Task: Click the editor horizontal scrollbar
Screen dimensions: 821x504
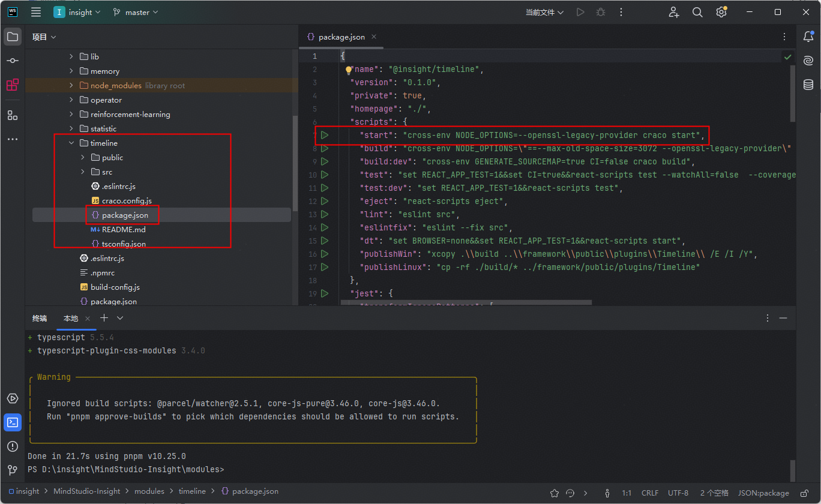Action: pyautogui.click(x=466, y=302)
